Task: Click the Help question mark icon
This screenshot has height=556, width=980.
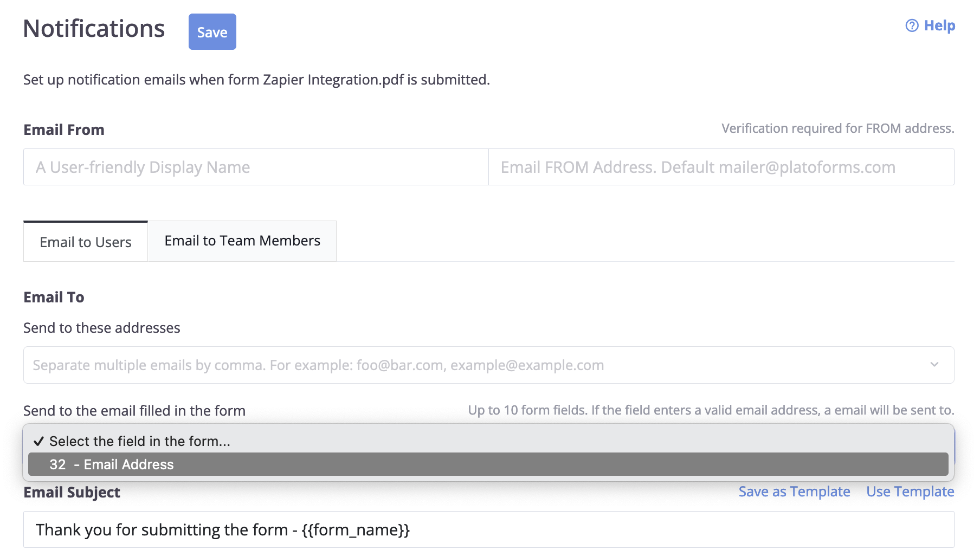Action: point(912,25)
